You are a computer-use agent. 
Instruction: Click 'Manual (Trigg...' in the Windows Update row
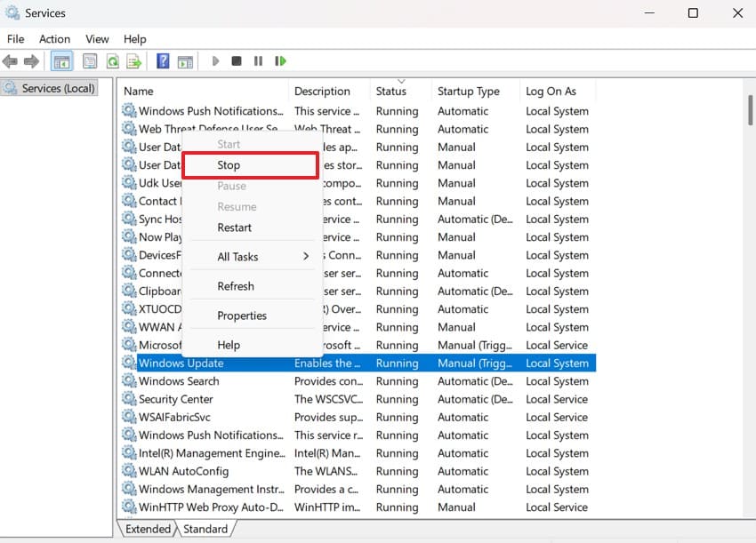(474, 363)
